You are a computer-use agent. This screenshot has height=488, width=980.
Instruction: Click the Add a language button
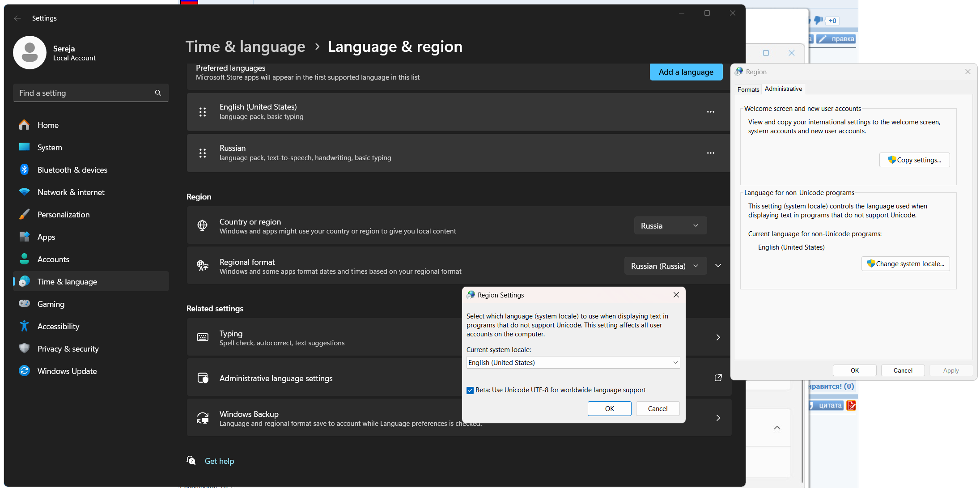click(686, 72)
